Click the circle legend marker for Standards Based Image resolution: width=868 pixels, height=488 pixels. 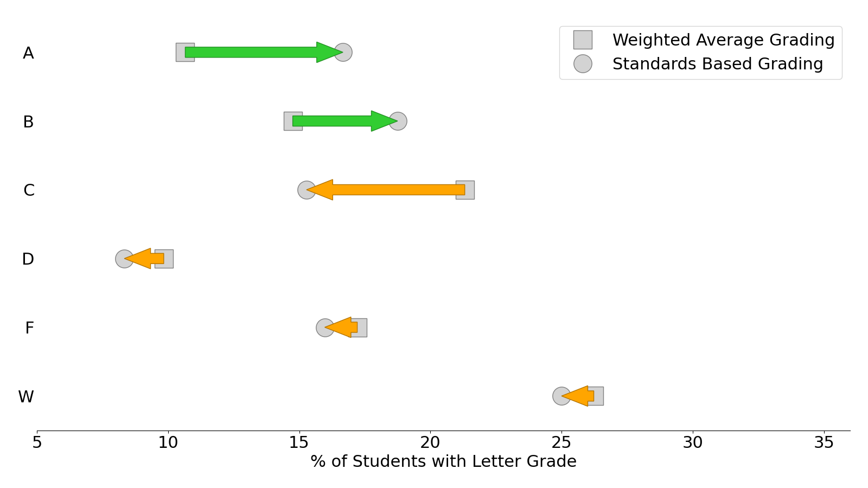[583, 64]
